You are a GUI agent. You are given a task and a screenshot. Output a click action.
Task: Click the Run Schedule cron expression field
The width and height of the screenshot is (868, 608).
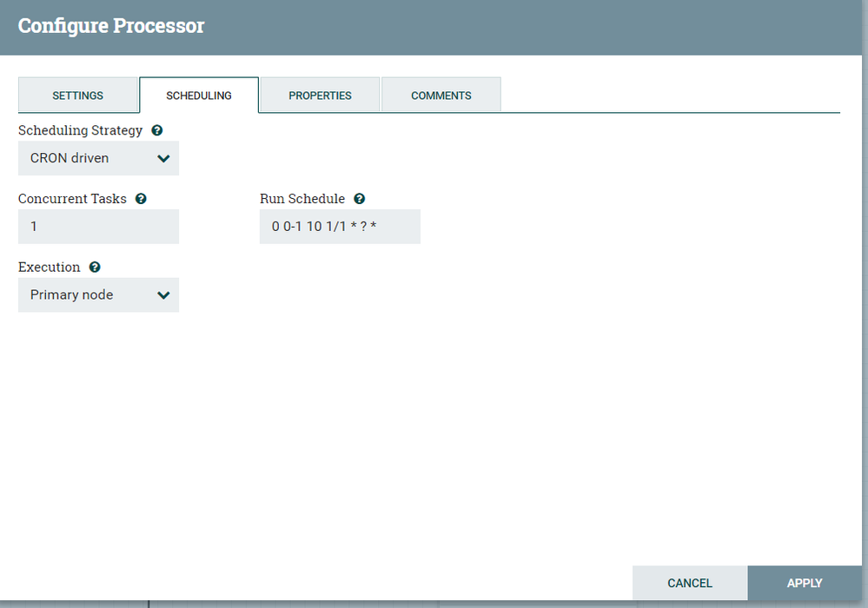pos(340,227)
